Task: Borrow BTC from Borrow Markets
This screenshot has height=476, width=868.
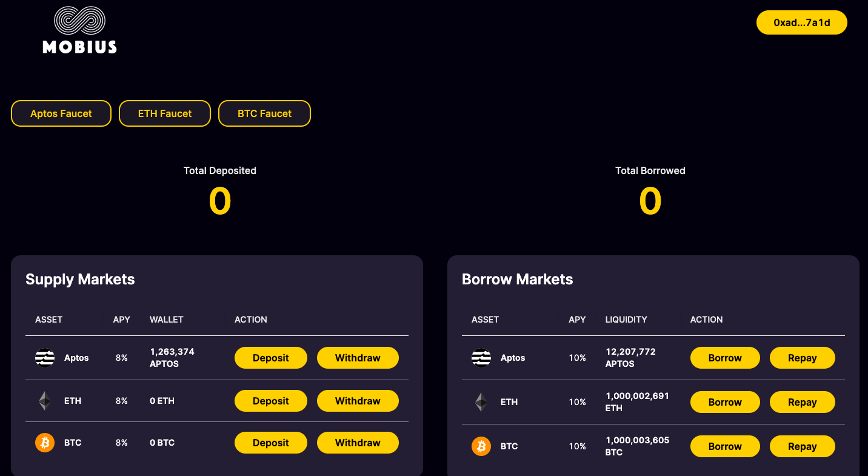Action: 725,446
